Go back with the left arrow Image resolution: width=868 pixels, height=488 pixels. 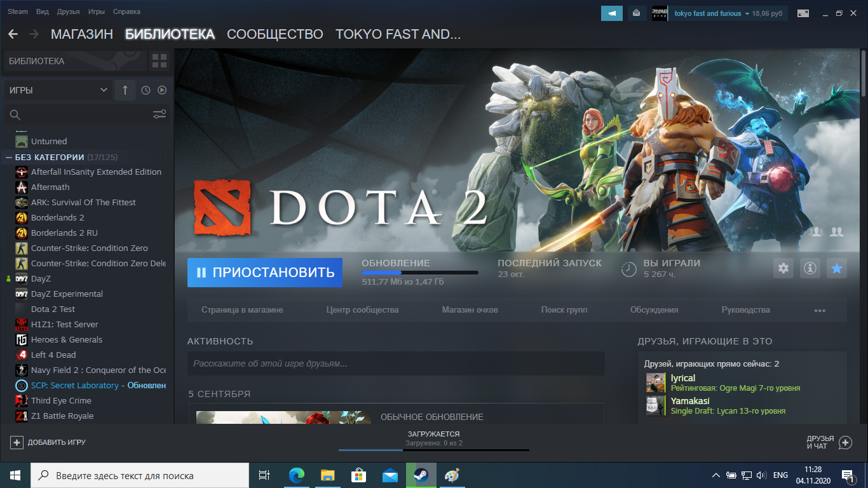[13, 34]
